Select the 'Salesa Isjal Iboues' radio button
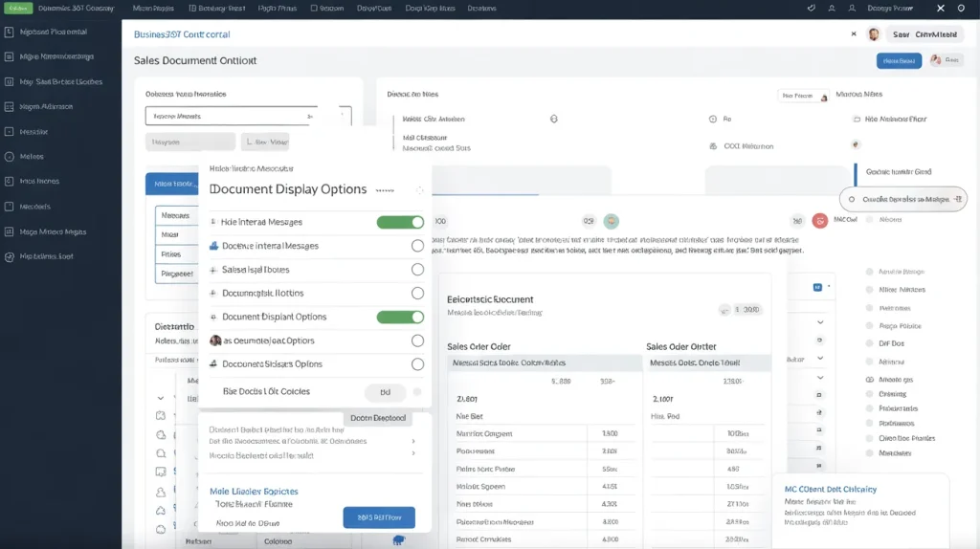The image size is (980, 549). [417, 270]
